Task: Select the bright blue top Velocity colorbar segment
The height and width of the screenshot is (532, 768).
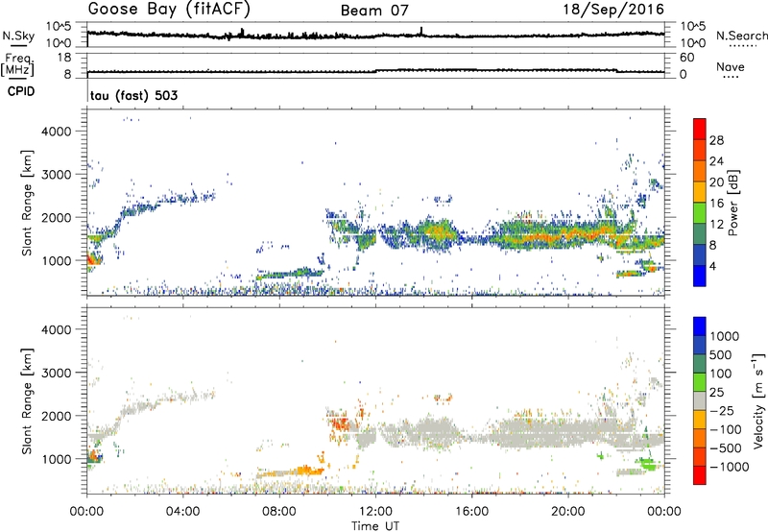Action: 700,326
